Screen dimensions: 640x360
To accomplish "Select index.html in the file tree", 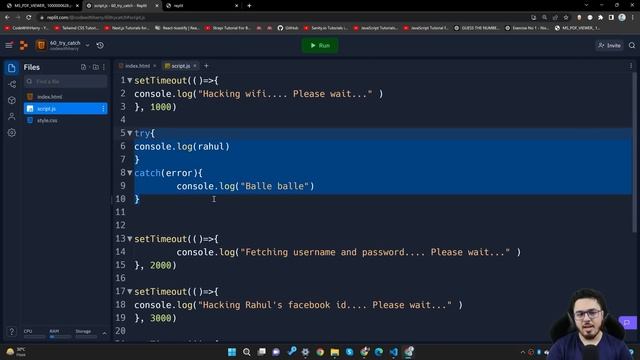I will pos(66,97).
